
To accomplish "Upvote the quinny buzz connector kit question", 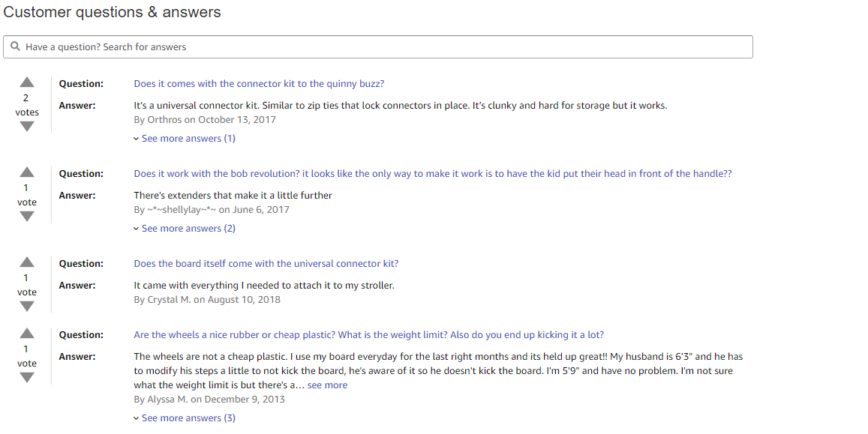I will tap(26, 82).
